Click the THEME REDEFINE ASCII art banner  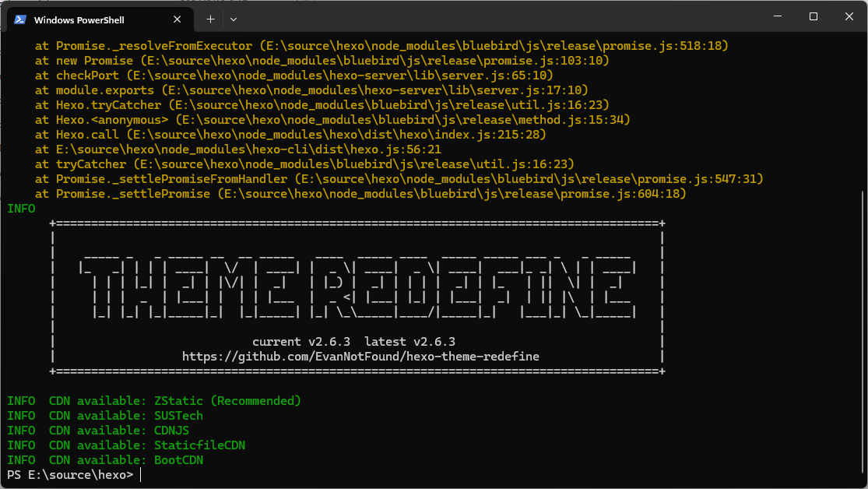click(357, 287)
